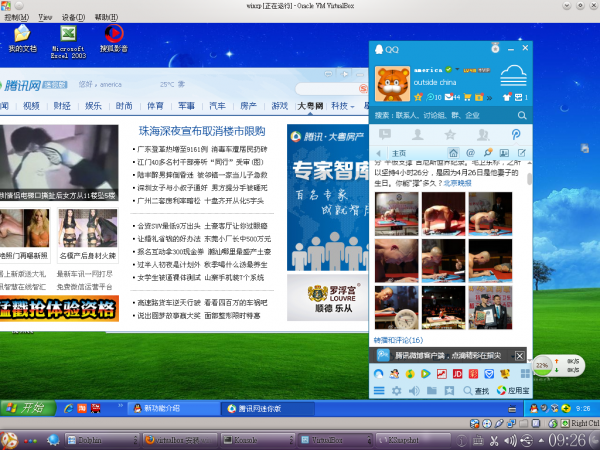Viewport: 600px width, 450px height.
Task: Open the yellow wallet icon in QQ
Action: point(479,97)
